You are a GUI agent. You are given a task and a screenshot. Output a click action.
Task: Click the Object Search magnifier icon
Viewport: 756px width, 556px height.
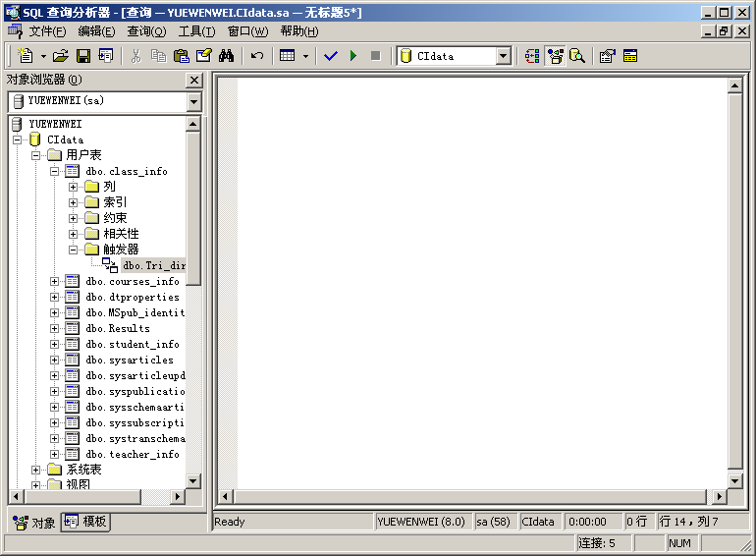pos(577,56)
